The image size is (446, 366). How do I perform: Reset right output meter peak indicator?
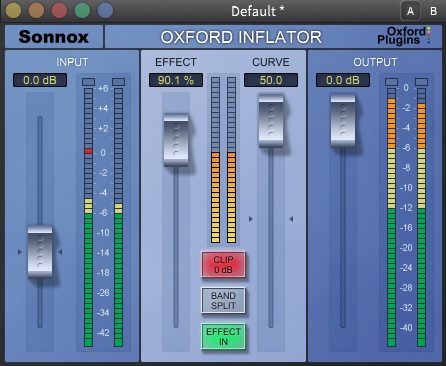tap(421, 82)
